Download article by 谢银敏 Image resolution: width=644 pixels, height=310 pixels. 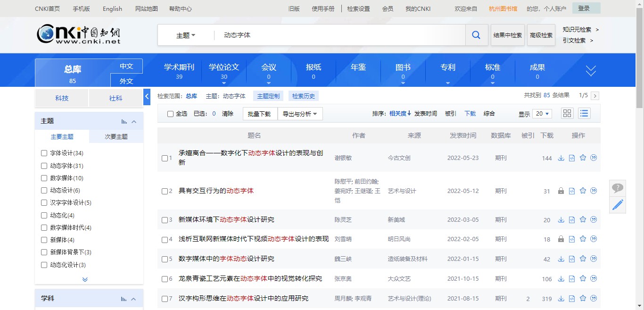coord(561,158)
